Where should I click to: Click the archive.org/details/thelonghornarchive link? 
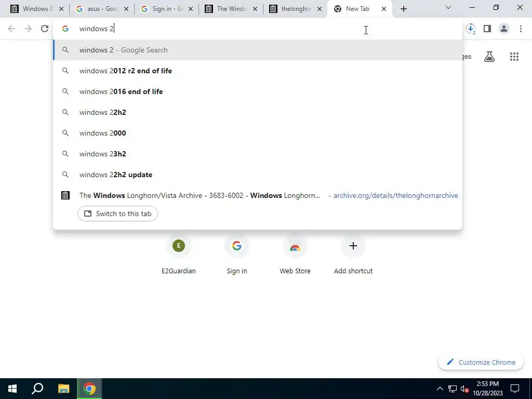395,195
